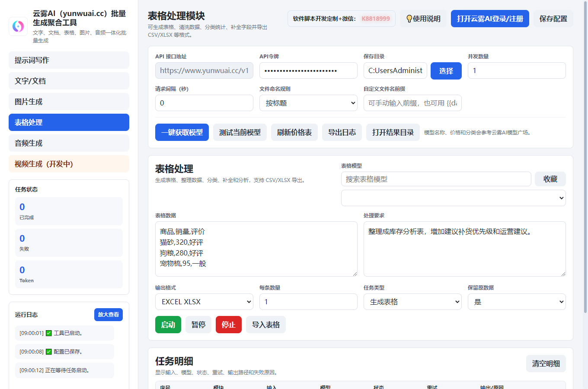Viewport: 588px width, 389px height.
Task: Click the 已完成 count card
Action: click(x=69, y=211)
